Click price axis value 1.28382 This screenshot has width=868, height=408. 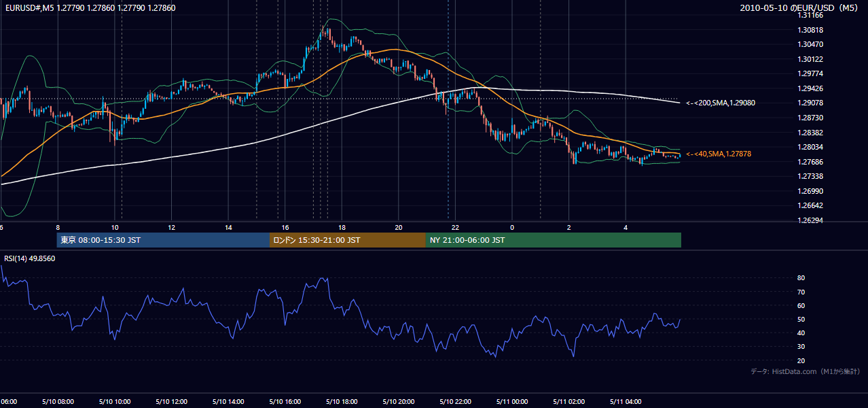810,133
